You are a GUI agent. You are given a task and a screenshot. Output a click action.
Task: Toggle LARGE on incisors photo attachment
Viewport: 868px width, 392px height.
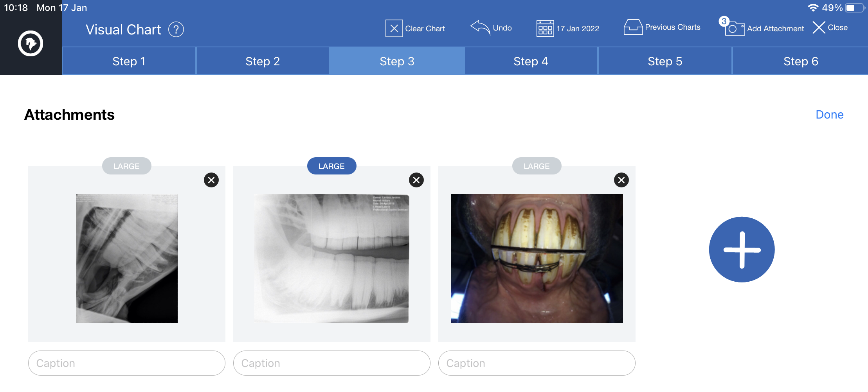[x=537, y=166]
